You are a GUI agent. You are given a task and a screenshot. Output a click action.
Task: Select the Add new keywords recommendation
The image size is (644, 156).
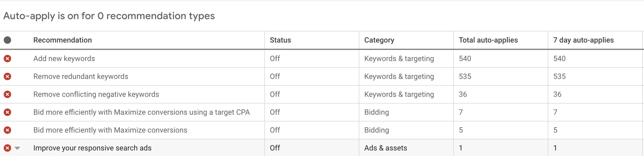(x=64, y=59)
